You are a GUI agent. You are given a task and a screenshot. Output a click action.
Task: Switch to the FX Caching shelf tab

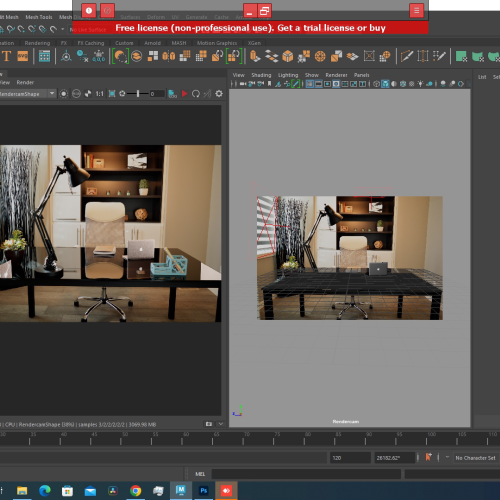[x=91, y=43]
